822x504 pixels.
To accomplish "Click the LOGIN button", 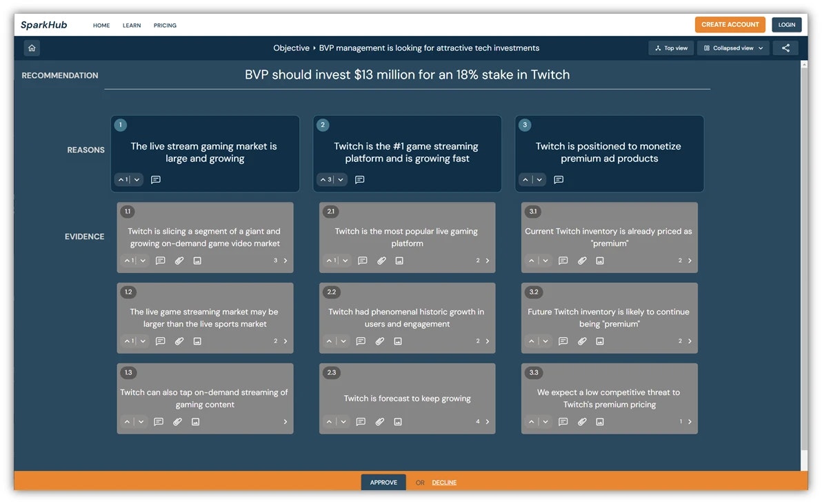I will pos(786,25).
